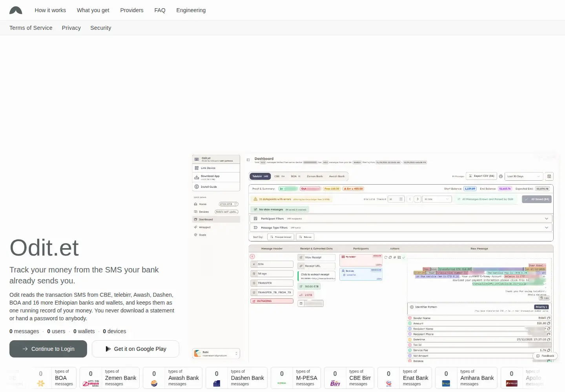Click the Continue to Login button
565x392 pixels.
pos(48,349)
